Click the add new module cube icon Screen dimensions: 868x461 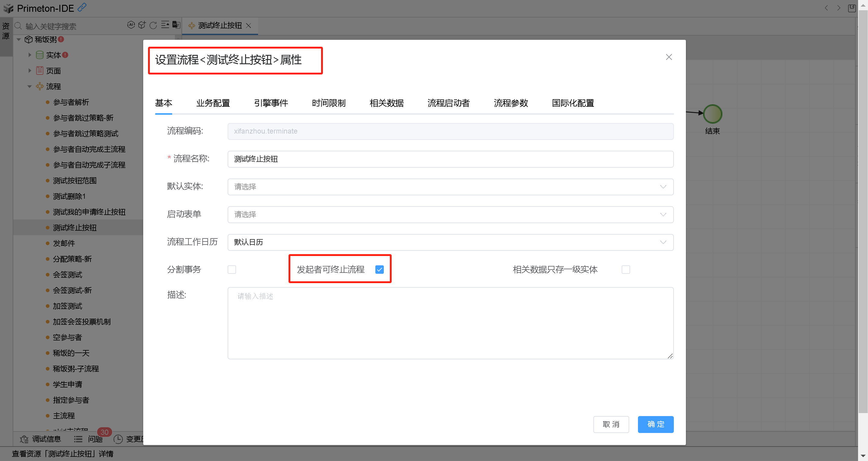coord(142,25)
